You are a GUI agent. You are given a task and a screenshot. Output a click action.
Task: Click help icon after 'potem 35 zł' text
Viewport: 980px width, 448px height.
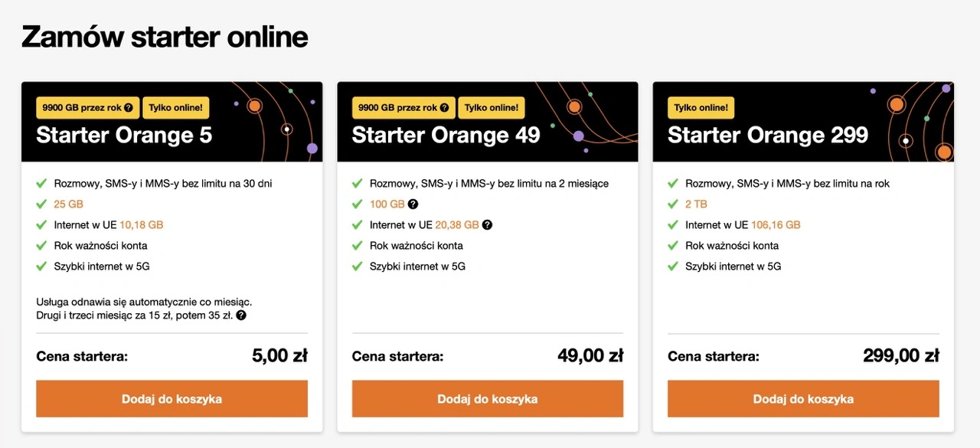coord(241,316)
